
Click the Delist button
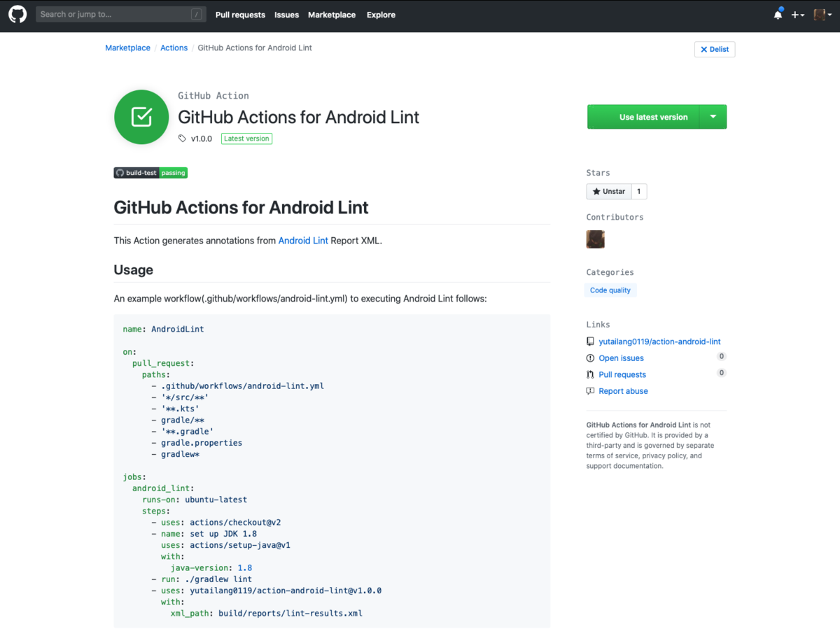click(714, 49)
